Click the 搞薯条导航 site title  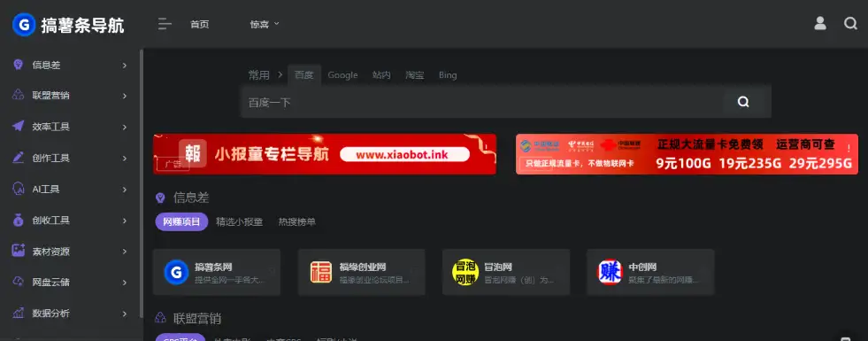(83, 25)
